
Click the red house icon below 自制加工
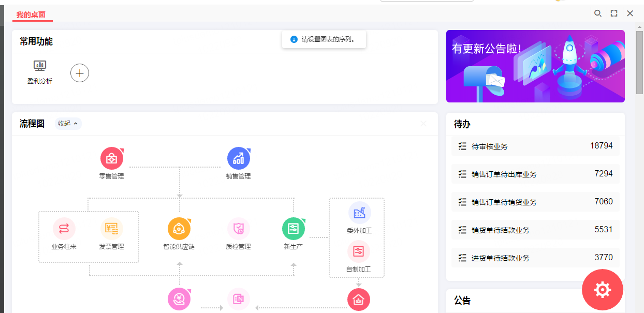pos(359,300)
